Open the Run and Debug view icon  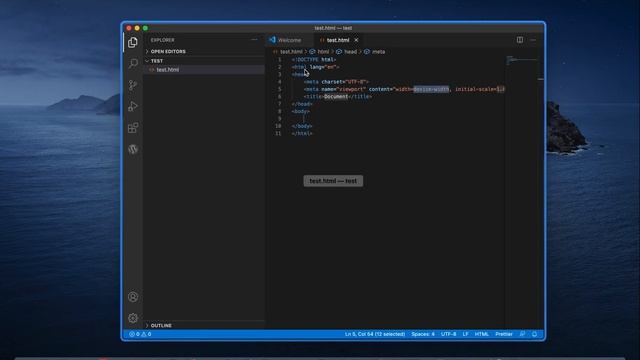133,107
